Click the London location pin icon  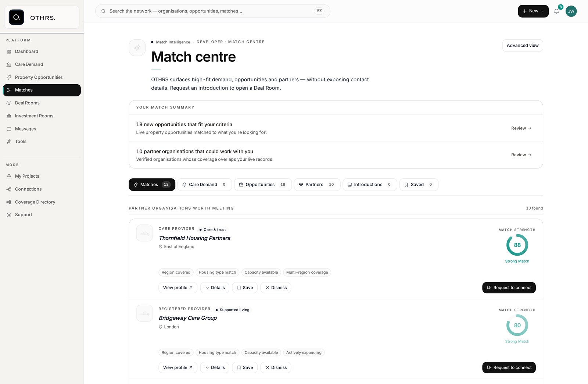(x=161, y=327)
